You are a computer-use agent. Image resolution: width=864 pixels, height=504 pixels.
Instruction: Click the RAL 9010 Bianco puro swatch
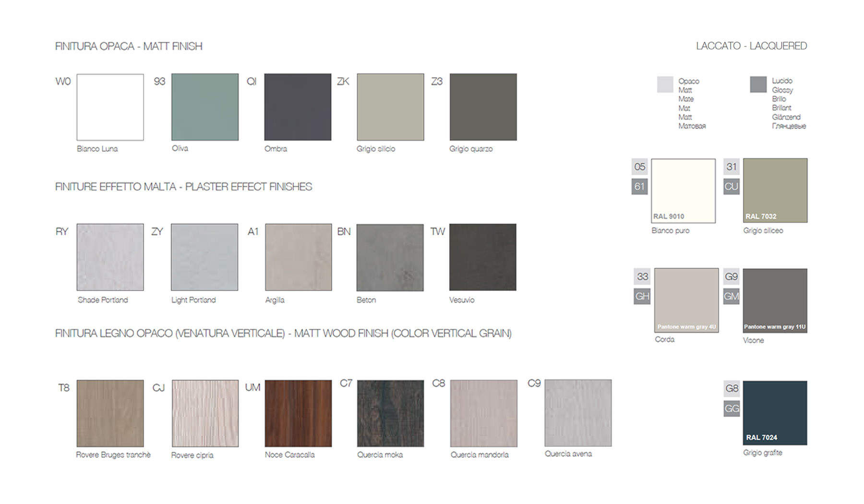point(683,191)
